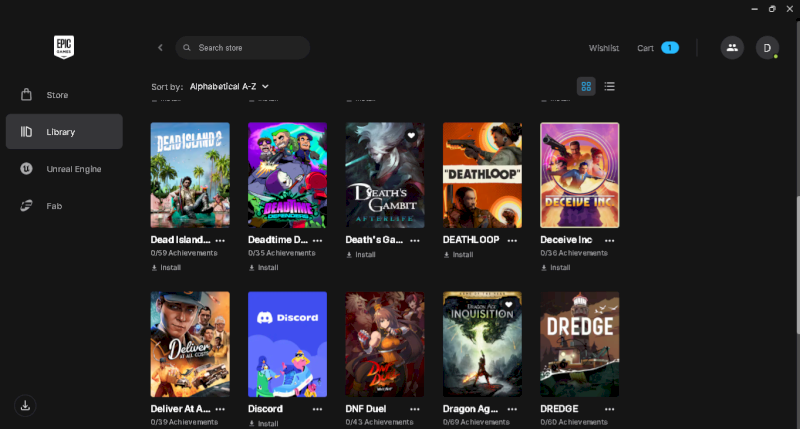Open more options for Deceive Inc
Image resolution: width=800 pixels, height=429 pixels.
point(610,240)
